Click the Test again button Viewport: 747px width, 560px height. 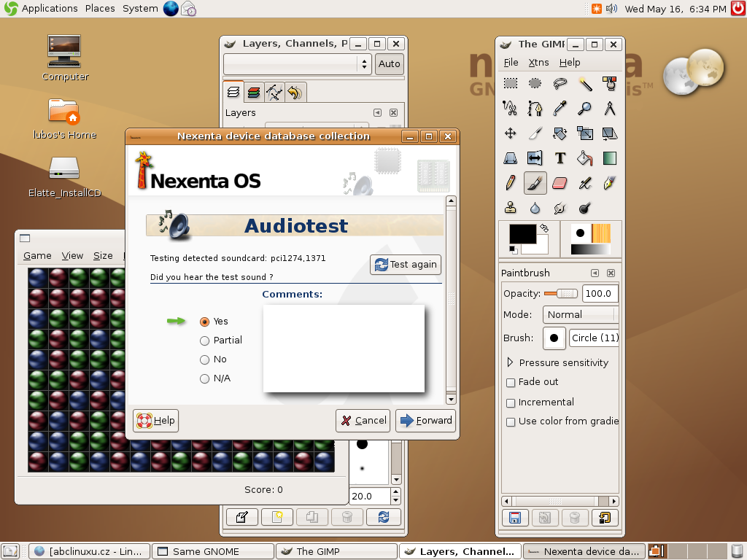coord(406,265)
